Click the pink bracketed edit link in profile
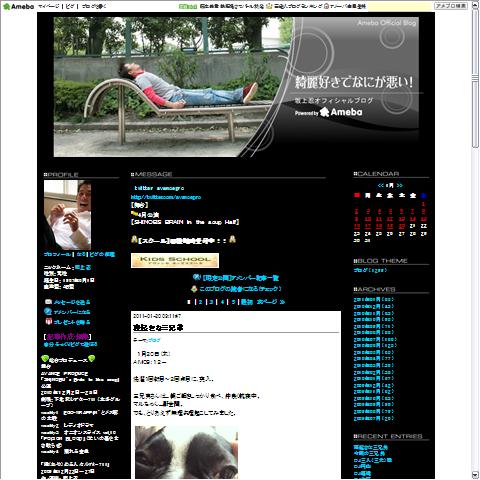 68,337
